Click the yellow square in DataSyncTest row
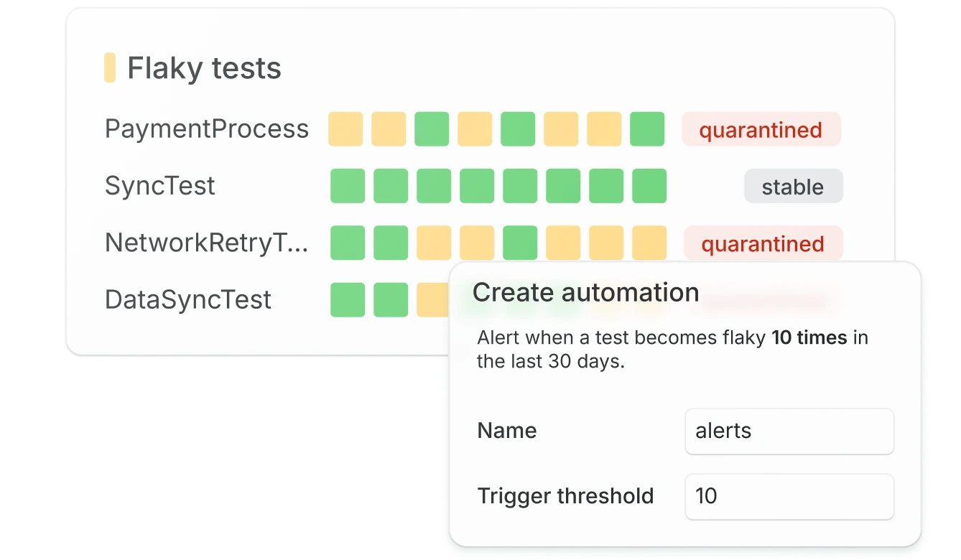The image size is (961, 560). 432,299
